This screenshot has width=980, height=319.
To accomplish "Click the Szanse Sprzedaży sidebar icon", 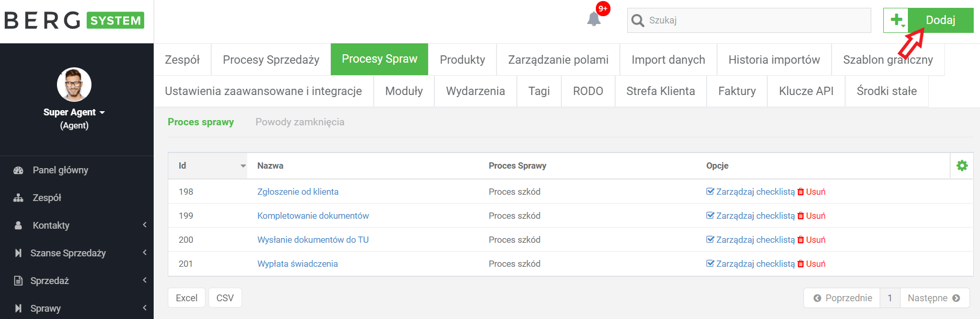I will click(x=18, y=253).
